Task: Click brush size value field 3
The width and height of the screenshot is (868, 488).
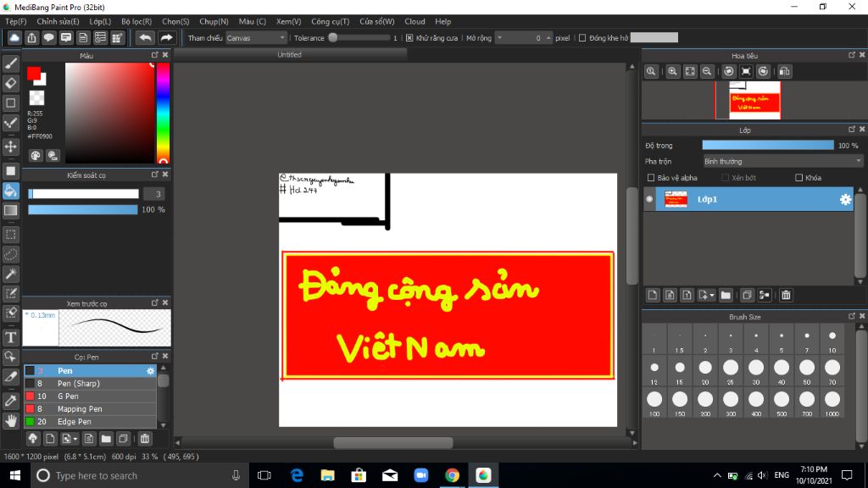Action: coord(154,194)
